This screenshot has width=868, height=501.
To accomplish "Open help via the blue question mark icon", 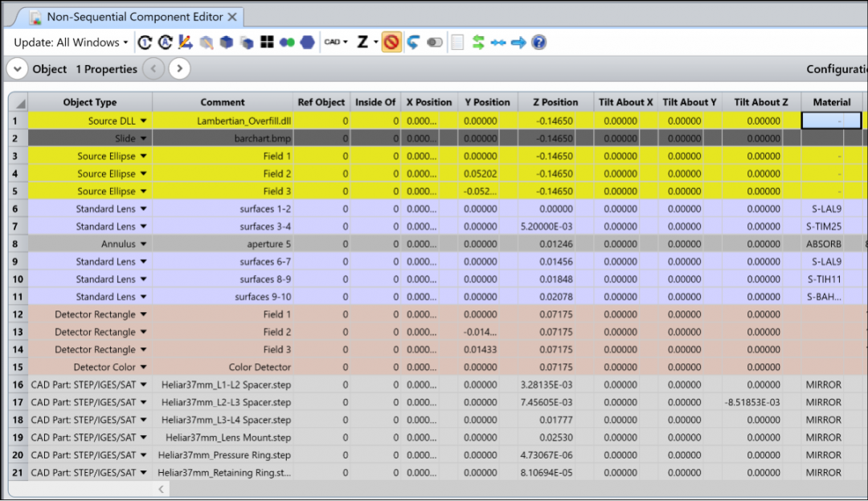I will click(x=538, y=42).
